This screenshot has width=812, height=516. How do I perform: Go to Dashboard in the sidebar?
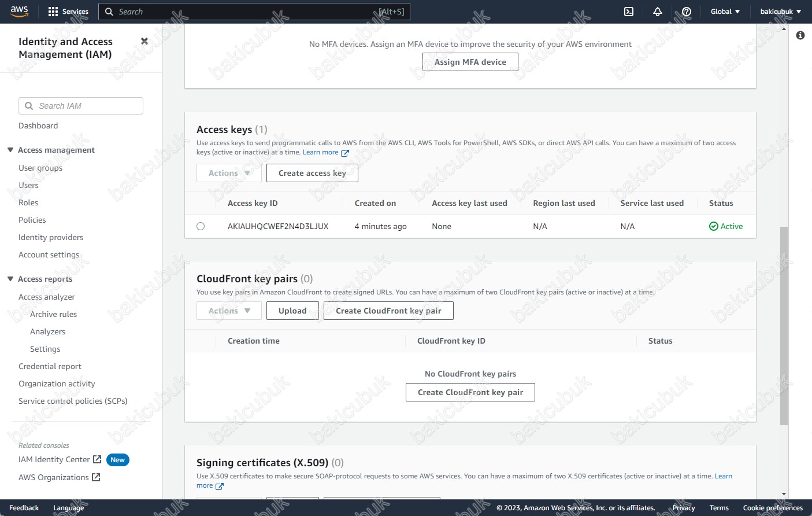coord(38,126)
